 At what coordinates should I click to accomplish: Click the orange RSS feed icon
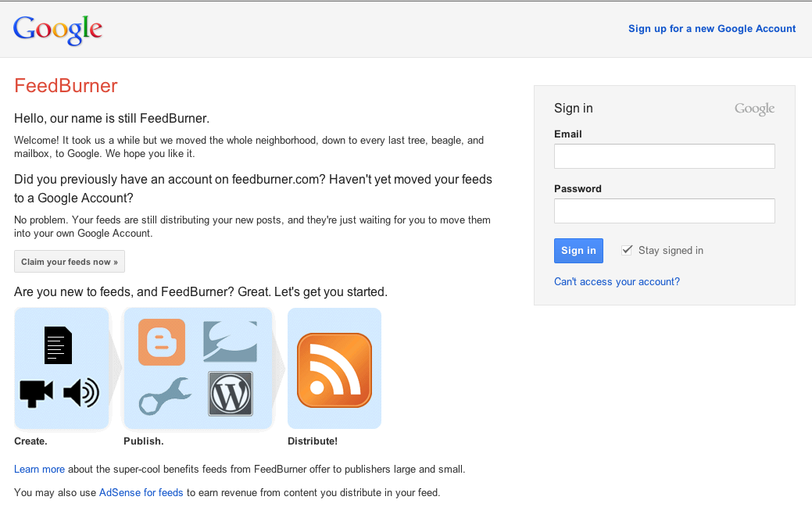[334, 370]
